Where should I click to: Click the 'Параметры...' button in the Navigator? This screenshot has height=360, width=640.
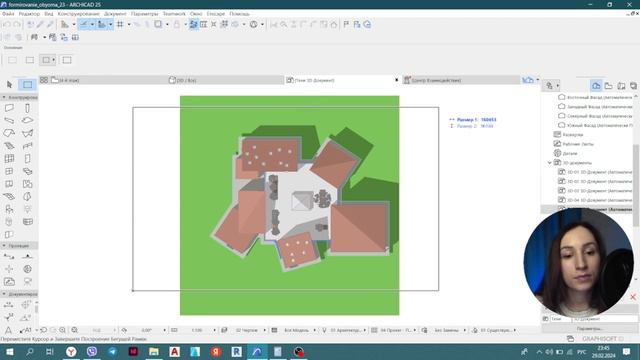pyautogui.click(x=589, y=329)
